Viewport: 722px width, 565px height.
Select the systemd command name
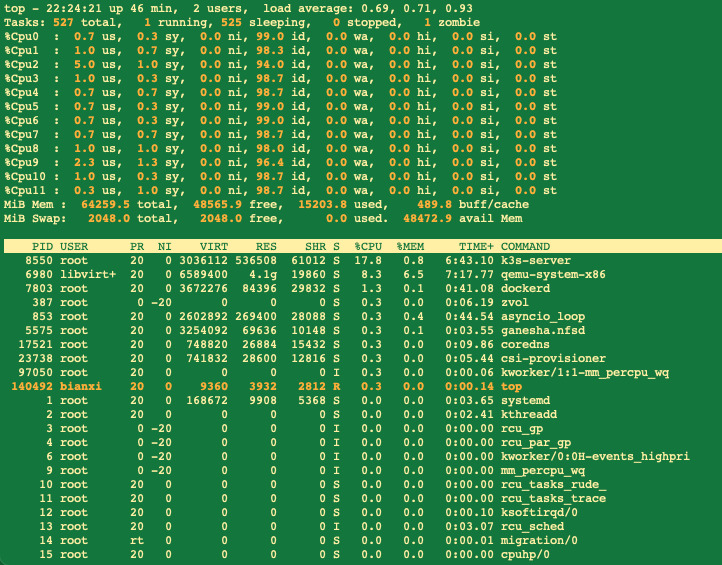pos(525,401)
